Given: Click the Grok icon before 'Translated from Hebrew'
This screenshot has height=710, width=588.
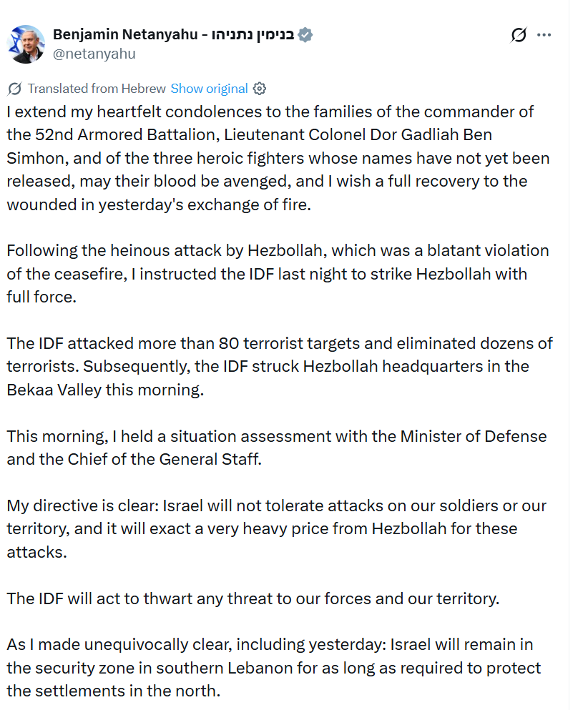Looking at the screenshot, I should (x=14, y=89).
